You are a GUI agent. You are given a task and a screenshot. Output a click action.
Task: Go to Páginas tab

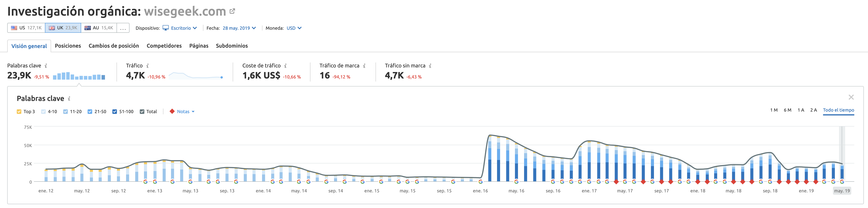(199, 46)
